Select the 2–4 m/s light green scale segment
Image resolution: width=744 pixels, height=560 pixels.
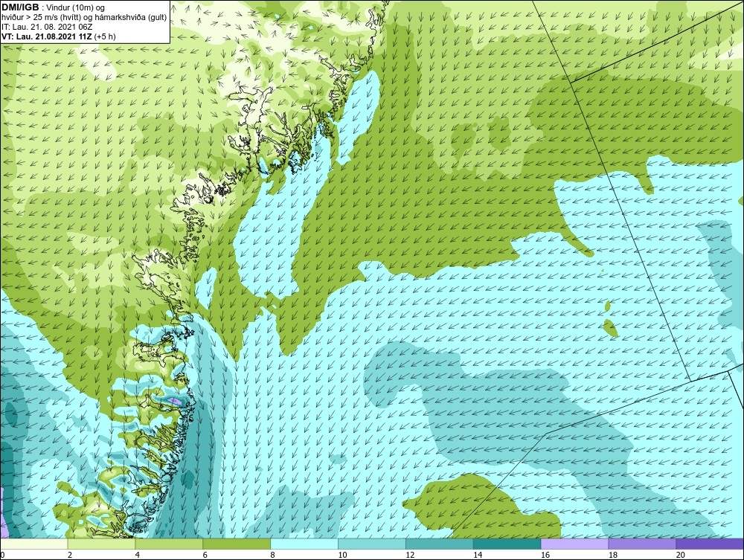click(x=101, y=544)
